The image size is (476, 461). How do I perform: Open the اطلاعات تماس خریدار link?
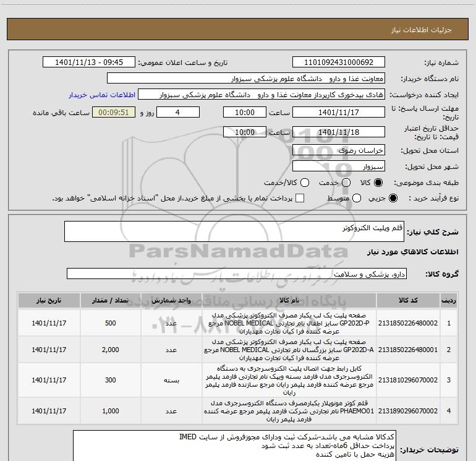(x=102, y=95)
